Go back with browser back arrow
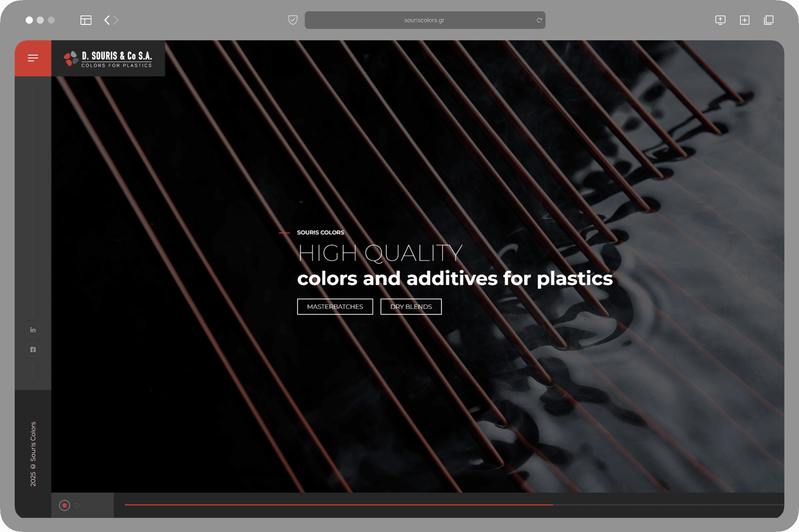 tap(107, 20)
